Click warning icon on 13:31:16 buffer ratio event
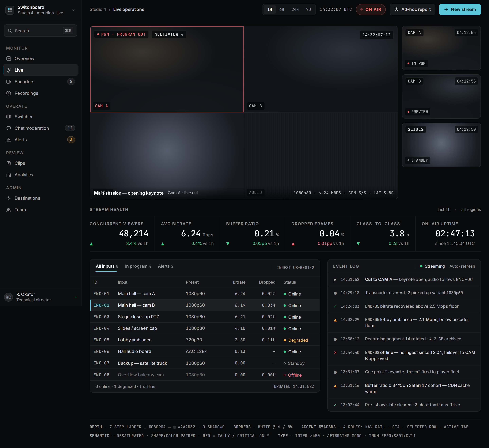This screenshot has height=448, width=489. (335, 386)
